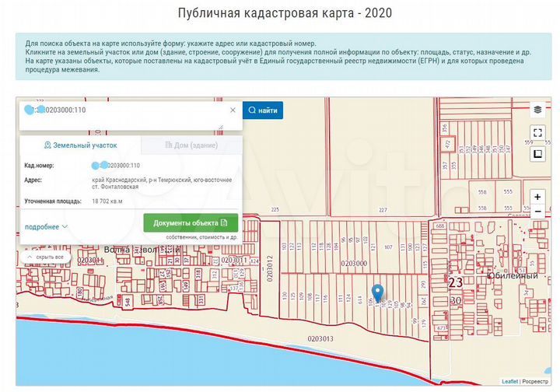
Task: Click quarter label 0203000 on map
Action: pos(354,264)
